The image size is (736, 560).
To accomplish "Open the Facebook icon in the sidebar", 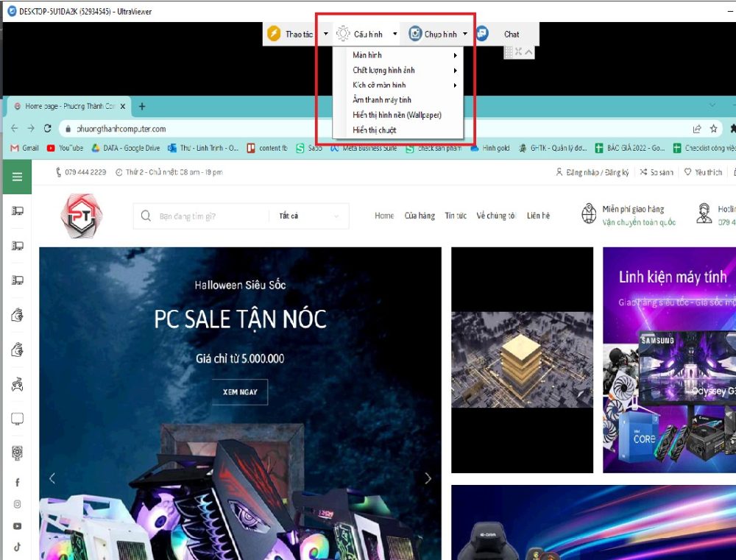I will tap(18, 482).
